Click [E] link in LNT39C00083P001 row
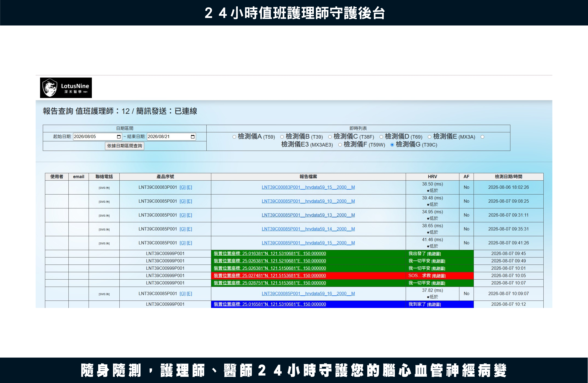Viewport: 588px width, 383px height. [189, 187]
